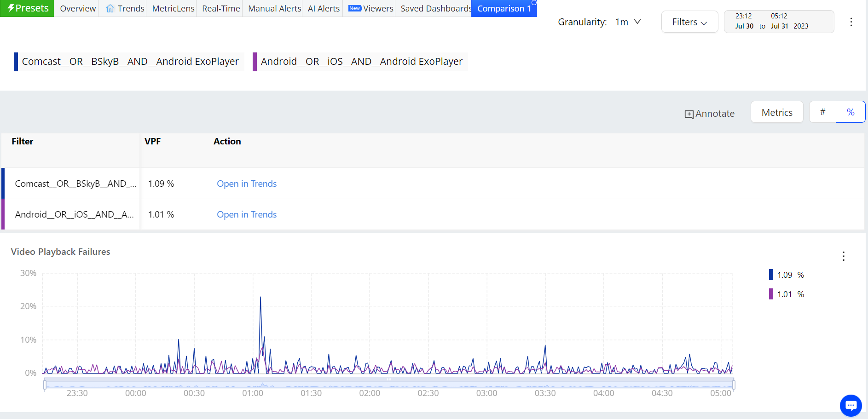The width and height of the screenshot is (868, 419).
Task: Switch to number count display mode
Action: 822,112
